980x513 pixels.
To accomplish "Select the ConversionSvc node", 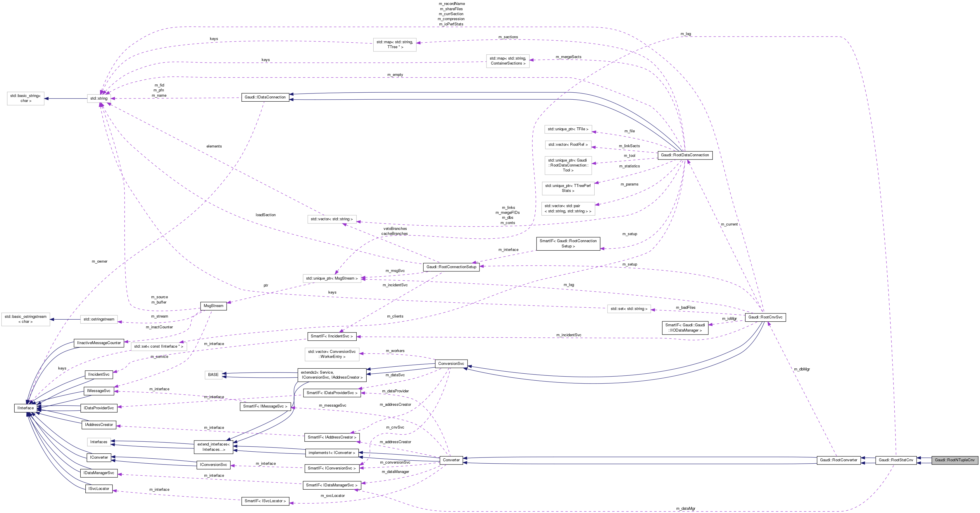I will [x=451, y=363].
